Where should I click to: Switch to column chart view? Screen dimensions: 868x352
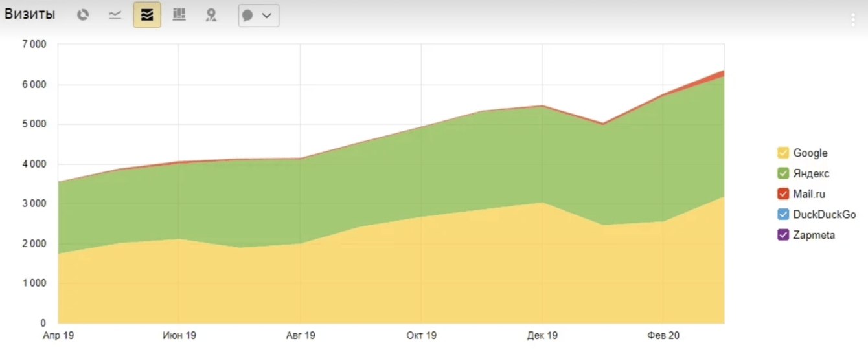[179, 15]
